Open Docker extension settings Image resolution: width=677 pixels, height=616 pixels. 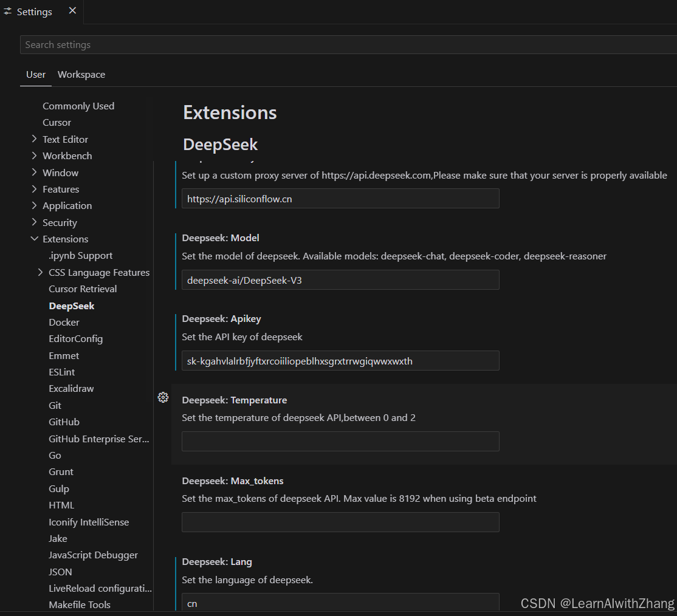click(64, 323)
